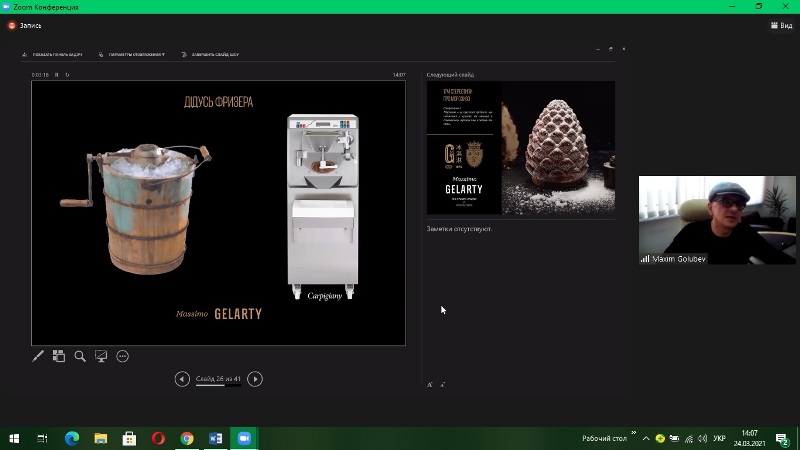The image size is (800, 450).
Task: Click the slide progress bar under counter
Action: coord(218,385)
